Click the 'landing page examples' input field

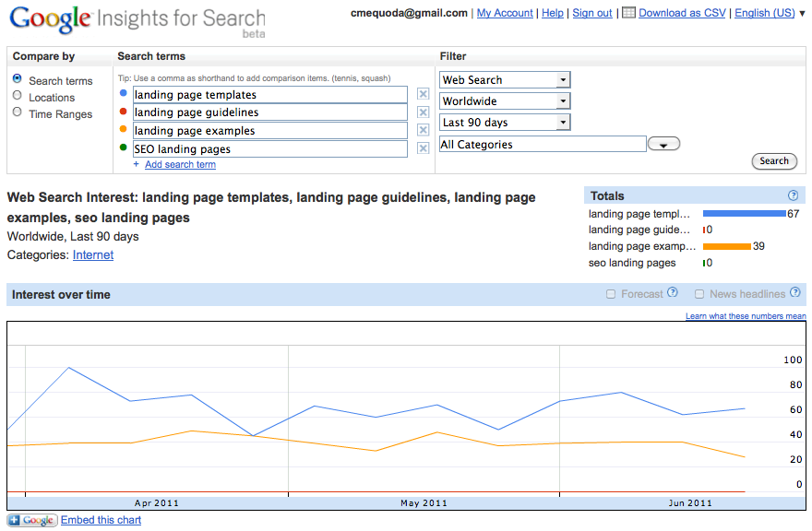tap(269, 130)
